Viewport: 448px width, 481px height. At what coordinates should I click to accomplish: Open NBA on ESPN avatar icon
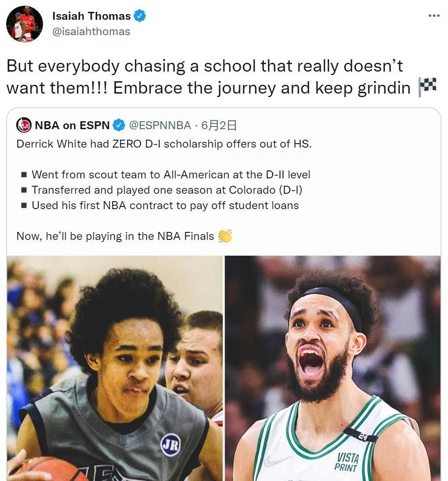pos(24,125)
